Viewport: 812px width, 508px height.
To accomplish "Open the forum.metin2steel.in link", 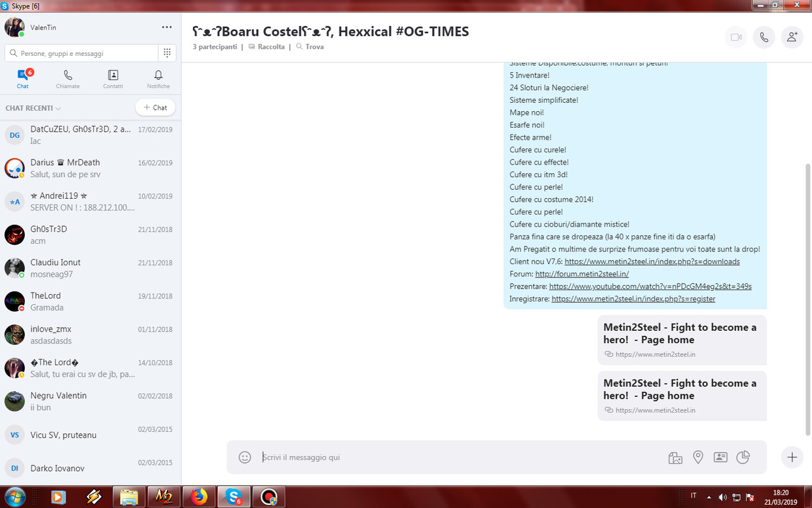I will click(582, 274).
